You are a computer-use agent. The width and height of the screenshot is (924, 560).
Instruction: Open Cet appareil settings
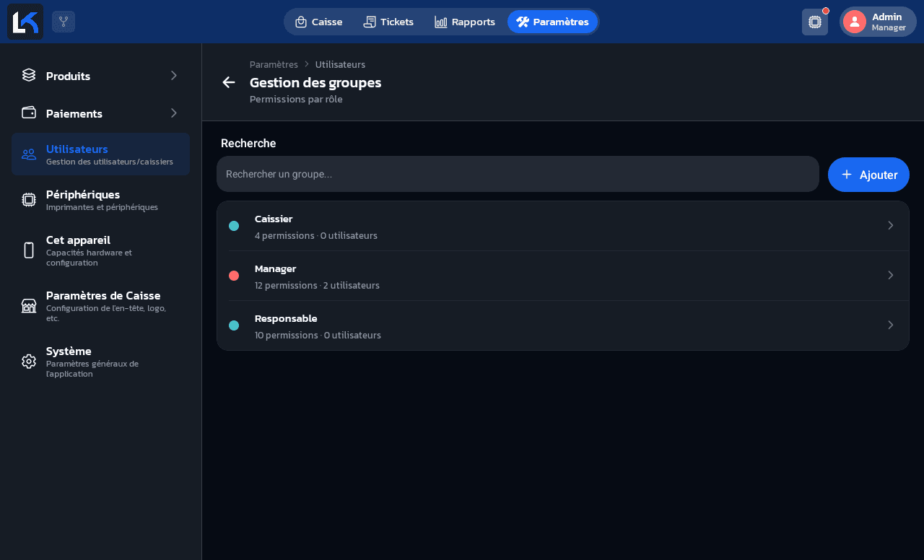point(100,250)
